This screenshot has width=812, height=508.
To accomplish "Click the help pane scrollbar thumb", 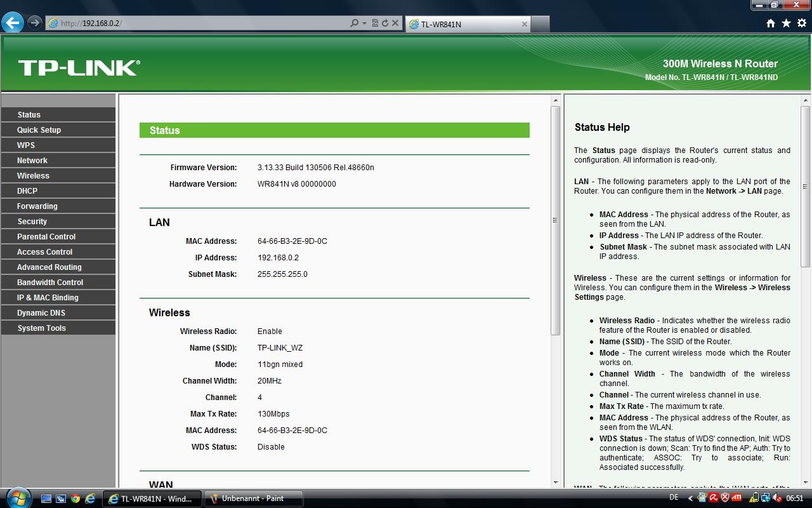I will click(806, 187).
